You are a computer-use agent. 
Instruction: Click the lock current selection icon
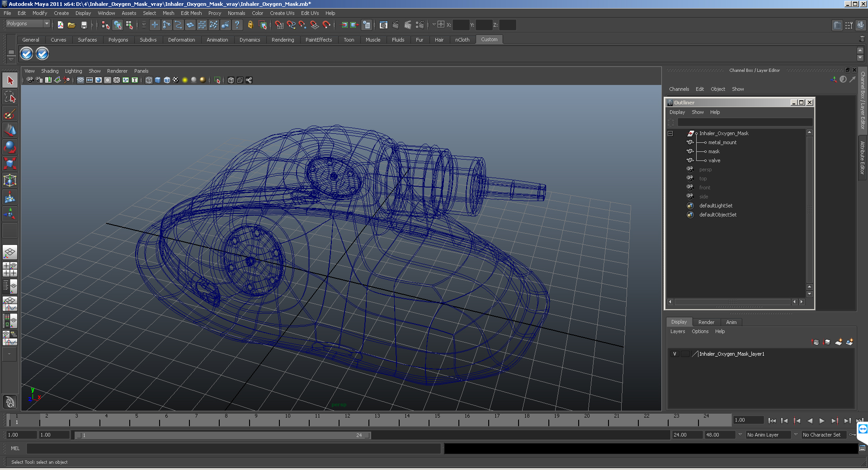(x=250, y=25)
